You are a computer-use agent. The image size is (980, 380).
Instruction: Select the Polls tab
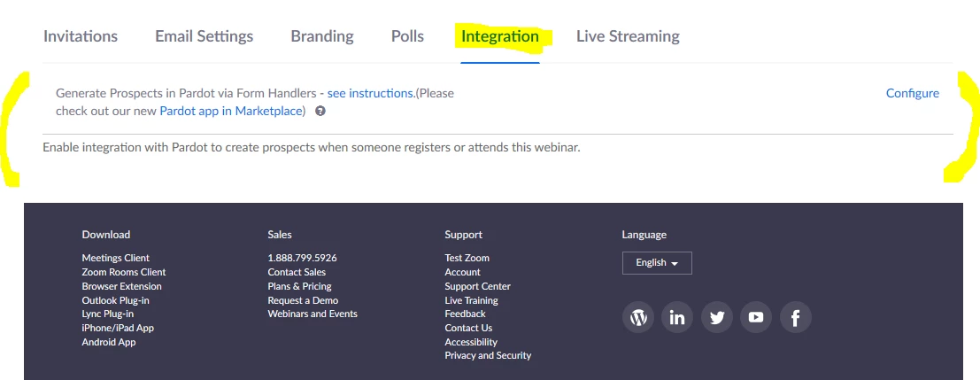click(407, 36)
